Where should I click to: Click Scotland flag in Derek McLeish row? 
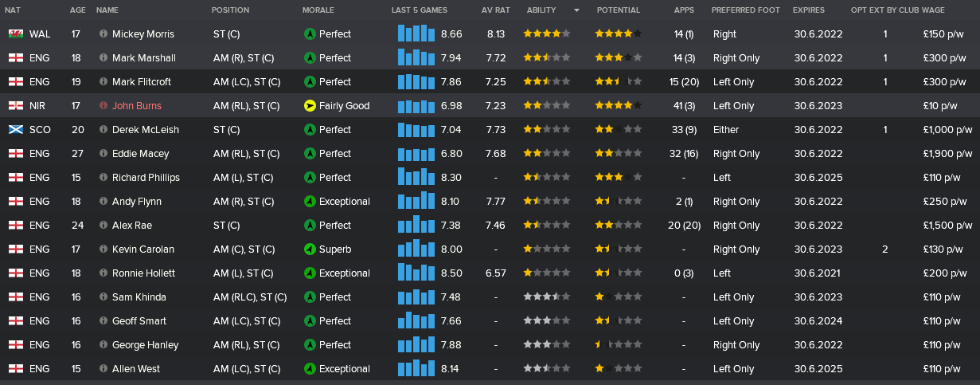tap(15, 130)
